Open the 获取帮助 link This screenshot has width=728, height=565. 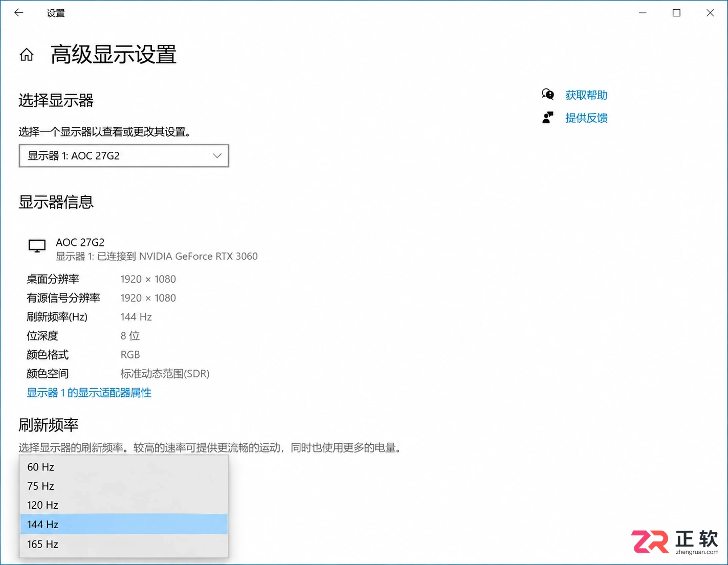click(586, 95)
